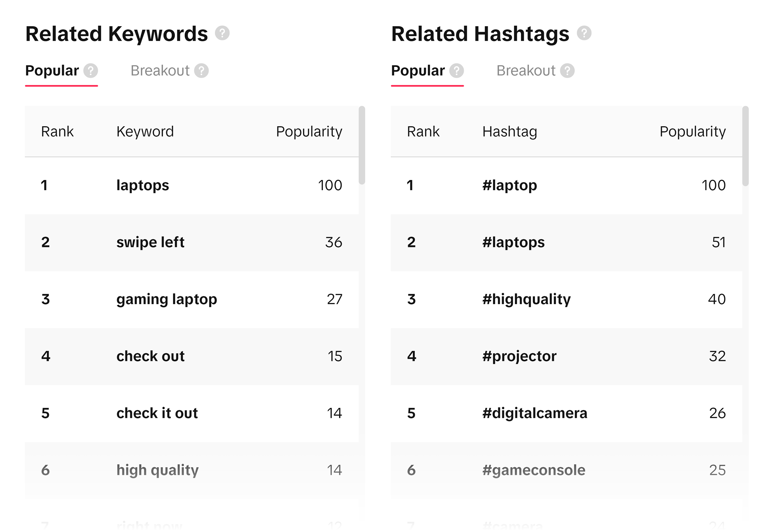Switch to Breakout tab under Related Hashtags
Screen dimensions: 772x532
526,70
